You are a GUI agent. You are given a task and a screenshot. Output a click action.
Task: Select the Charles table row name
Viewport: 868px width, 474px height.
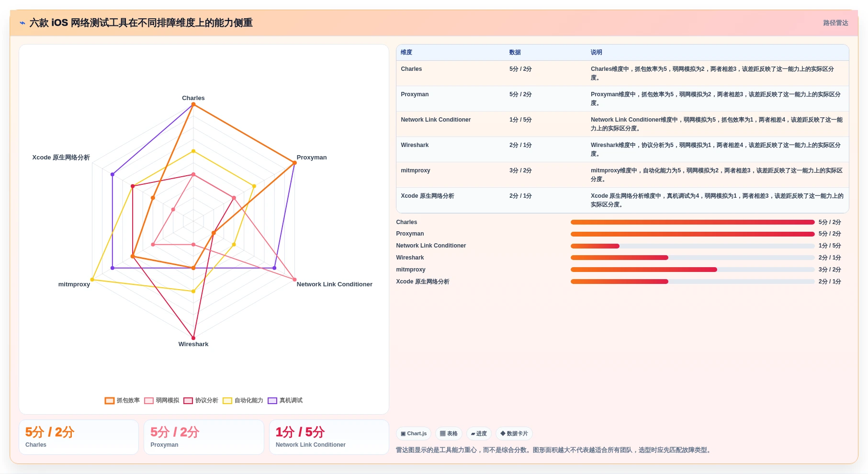pos(411,69)
